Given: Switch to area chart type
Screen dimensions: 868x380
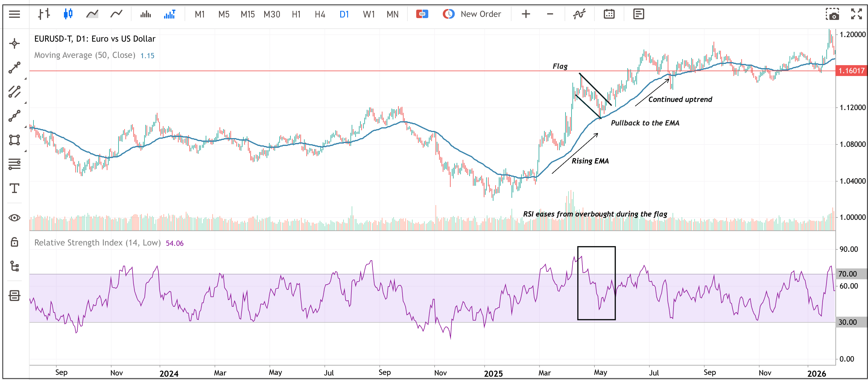Looking at the screenshot, I should pos(92,14).
